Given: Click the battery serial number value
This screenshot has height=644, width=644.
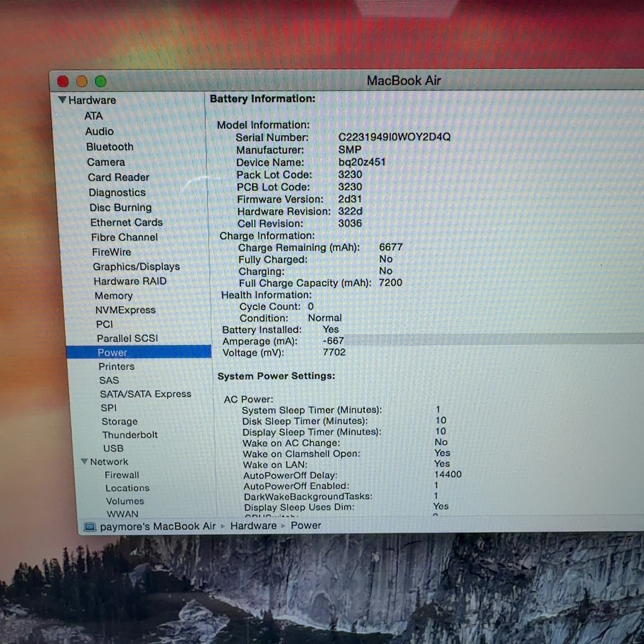Looking at the screenshot, I should (394, 137).
